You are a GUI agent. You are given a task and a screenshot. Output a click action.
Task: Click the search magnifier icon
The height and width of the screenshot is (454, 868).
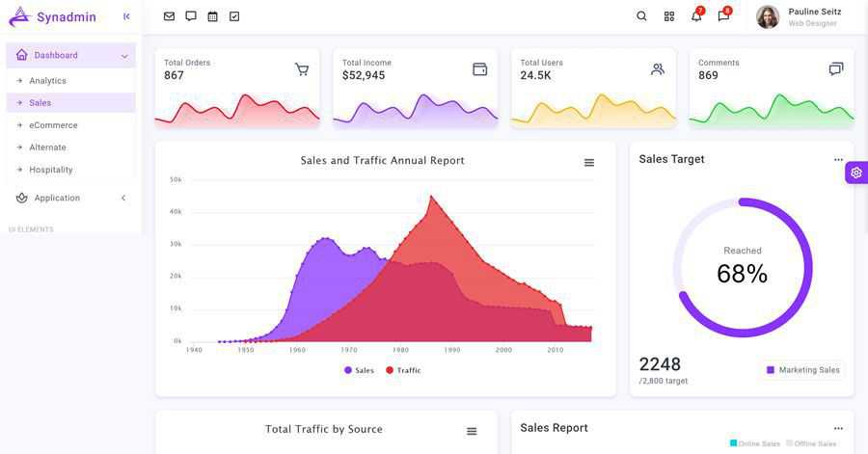[642, 16]
